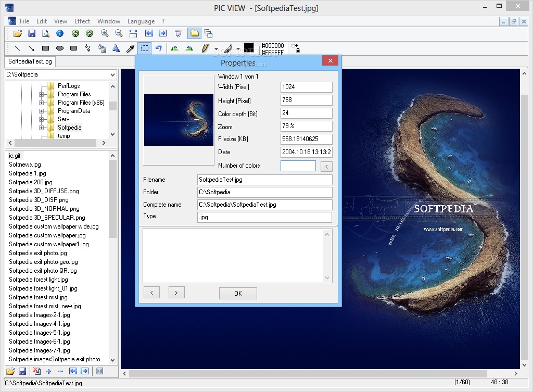Viewport: 533px width, 392px height.
Task: Select the filled rectangle tool
Action: tap(46, 48)
